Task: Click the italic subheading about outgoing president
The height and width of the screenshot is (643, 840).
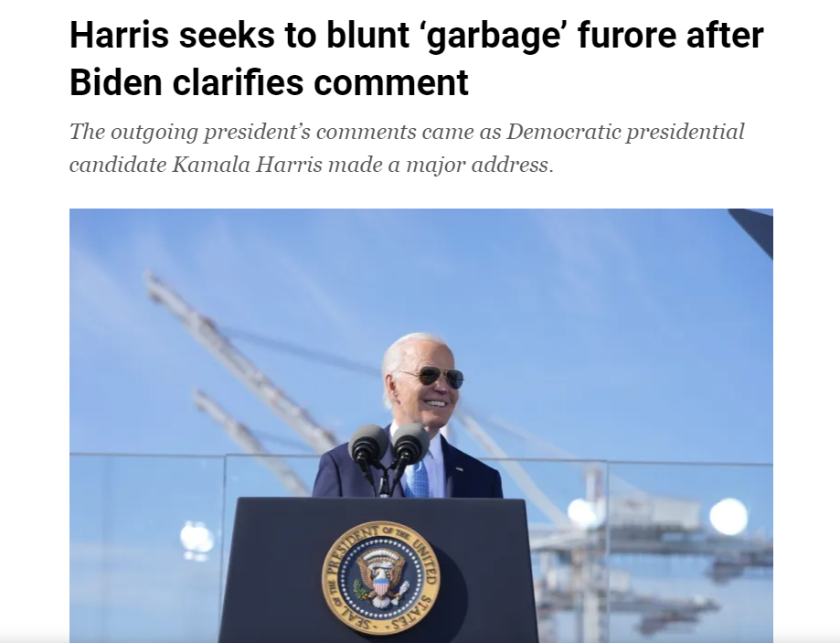Action: tap(407, 148)
